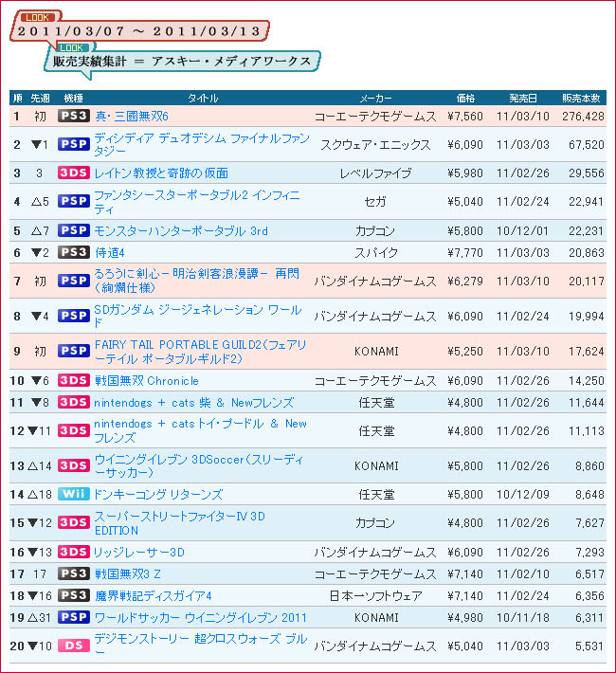
Task: Open モンスターハンターポータブル 3rd link
Action: pos(181,231)
